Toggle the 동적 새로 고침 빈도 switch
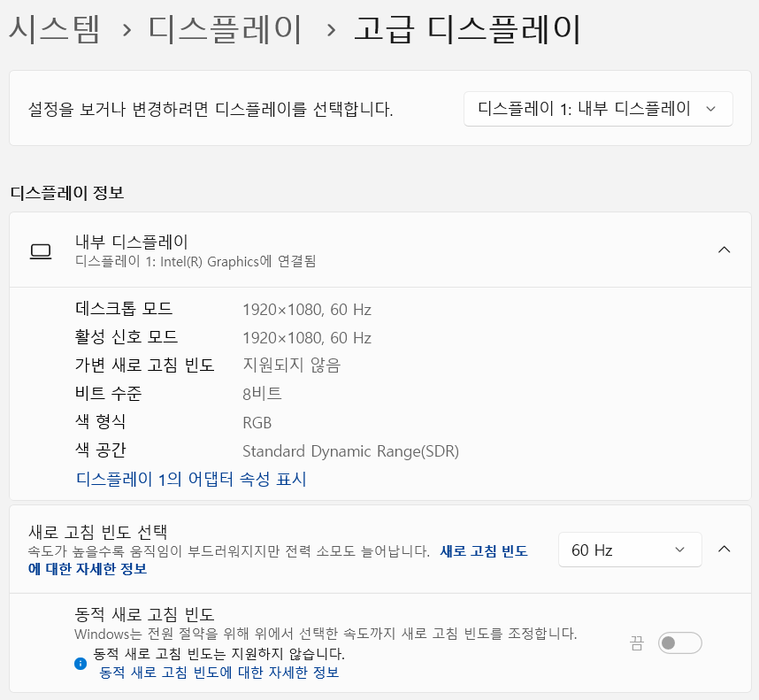The width and height of the screenshot is (759, 700). tap(679, 642)
